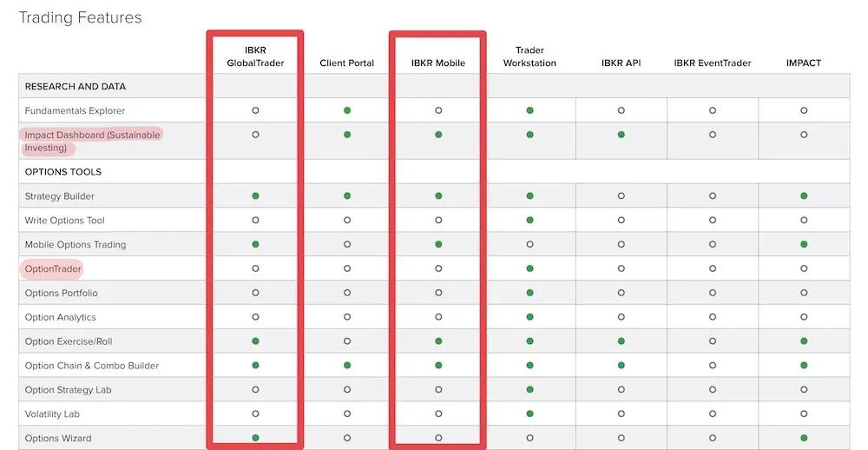Click the highlighted OptionTrader row label

pyautogui.click(x=53, y=268)
